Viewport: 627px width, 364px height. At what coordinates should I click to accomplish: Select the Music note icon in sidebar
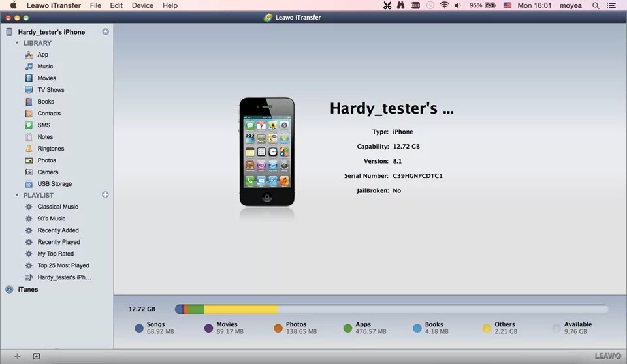coord(29,67)
